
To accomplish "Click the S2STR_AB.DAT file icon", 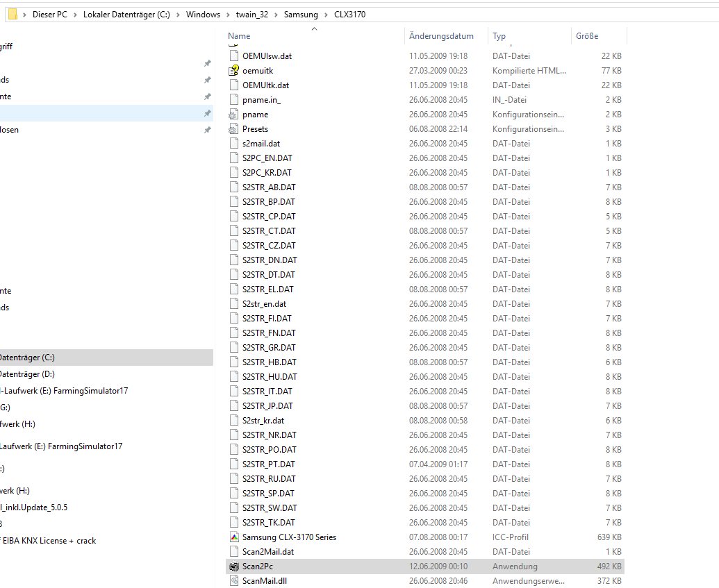I will point(234,187).
